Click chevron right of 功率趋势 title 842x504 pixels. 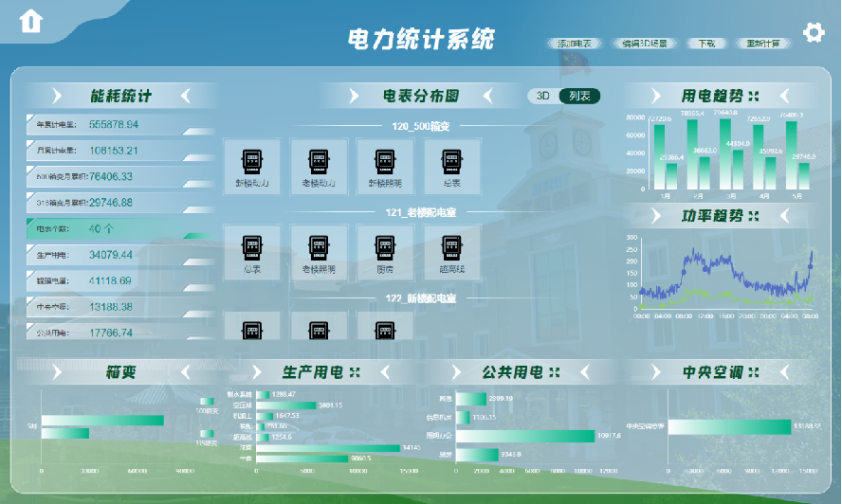pyautogui.click(x=784, y=216)
